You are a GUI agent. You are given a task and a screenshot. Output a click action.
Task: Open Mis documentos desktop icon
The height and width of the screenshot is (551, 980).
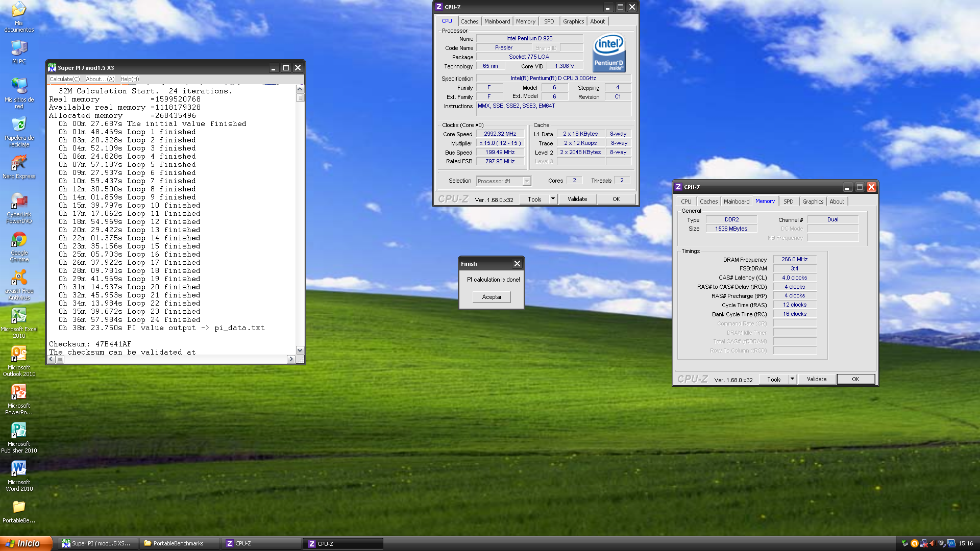(x=19, y=17)
